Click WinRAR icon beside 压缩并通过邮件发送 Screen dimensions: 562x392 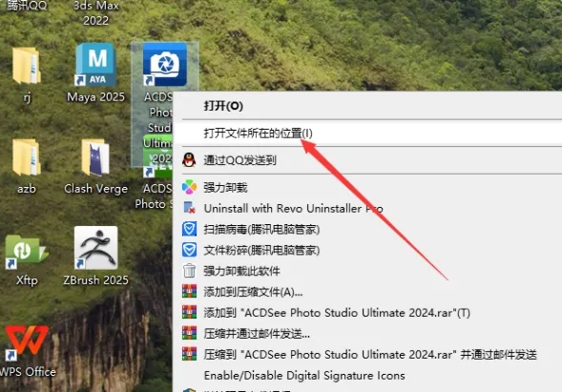click(189, 333)
